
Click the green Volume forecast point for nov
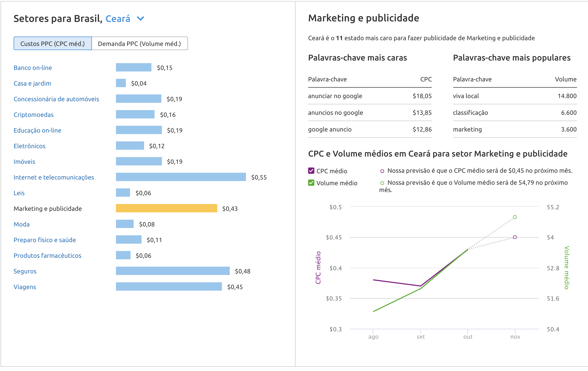click(x=515, y=217)
